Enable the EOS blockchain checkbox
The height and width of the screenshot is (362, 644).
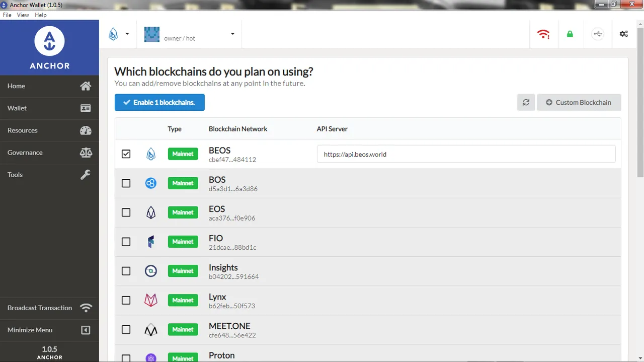pos(126,212)
